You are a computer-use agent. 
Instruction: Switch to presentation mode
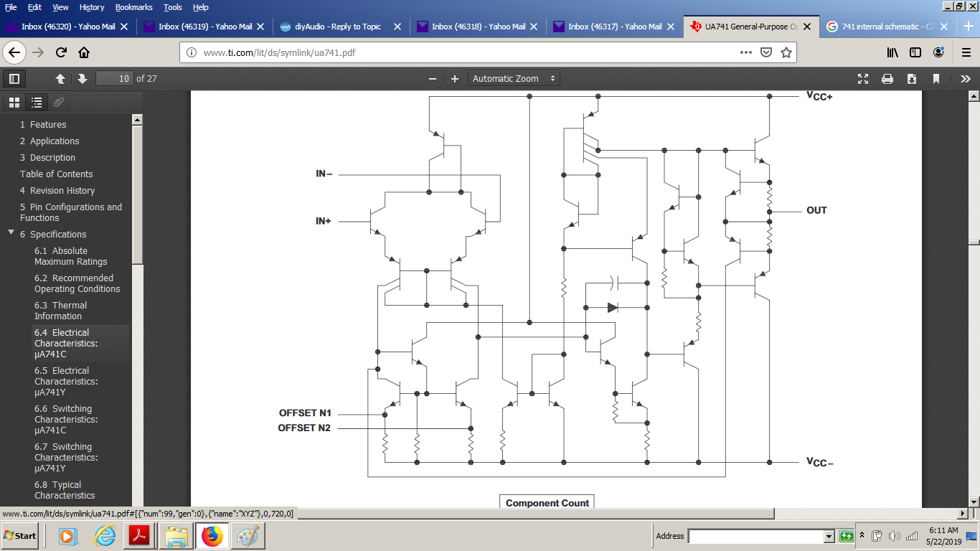(x=863, y=79)
